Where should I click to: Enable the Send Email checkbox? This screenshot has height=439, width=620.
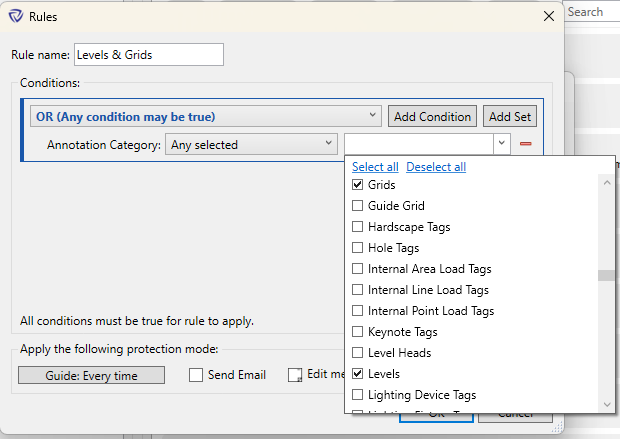click(196, 375)
